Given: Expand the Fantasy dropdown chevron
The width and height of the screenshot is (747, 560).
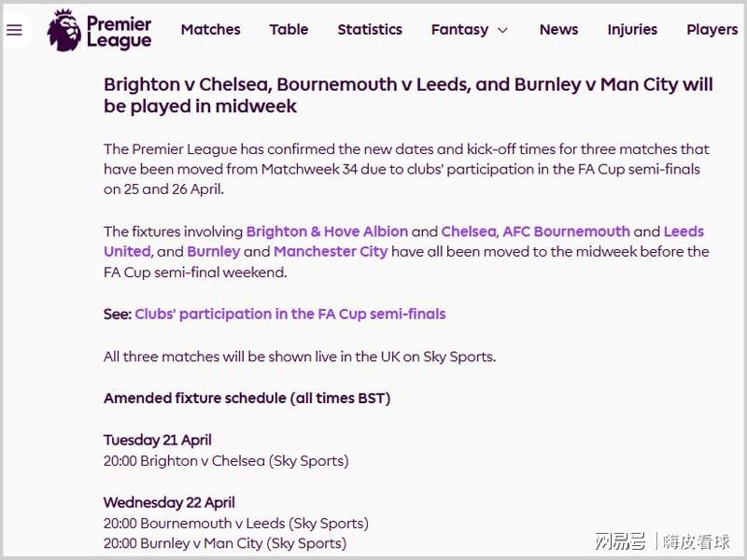Looking at the screenshot, I should pos(502,30).
